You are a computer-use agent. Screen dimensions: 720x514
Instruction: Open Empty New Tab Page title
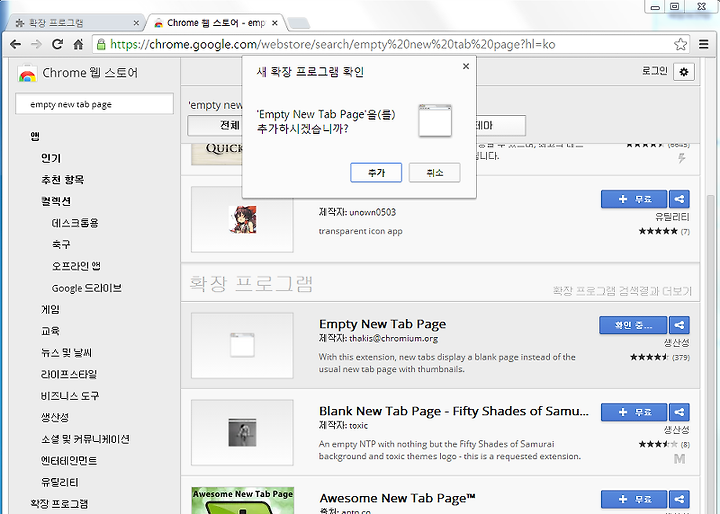click(x=382, y=324)
